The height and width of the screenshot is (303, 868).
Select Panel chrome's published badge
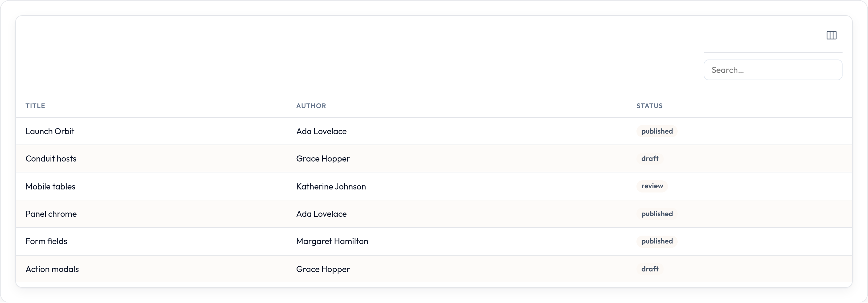[657, 214]
